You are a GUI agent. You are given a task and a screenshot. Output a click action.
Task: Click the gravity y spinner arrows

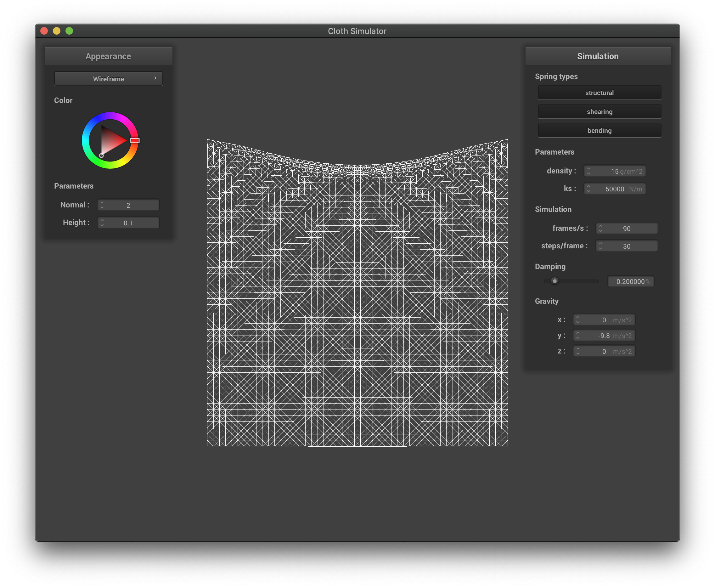(577, 336)
